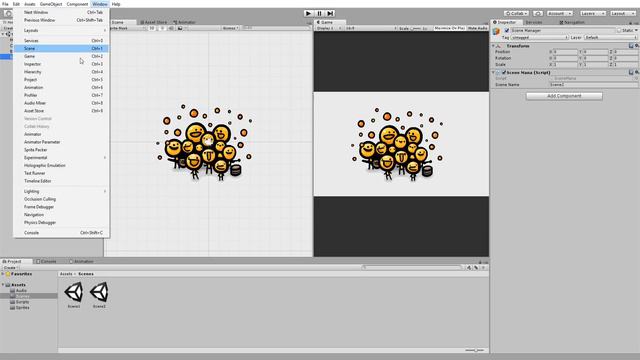The height and width of the screenshot is (360, 640).
Task: Open the Help menu in menu bar
Action: 116,4
